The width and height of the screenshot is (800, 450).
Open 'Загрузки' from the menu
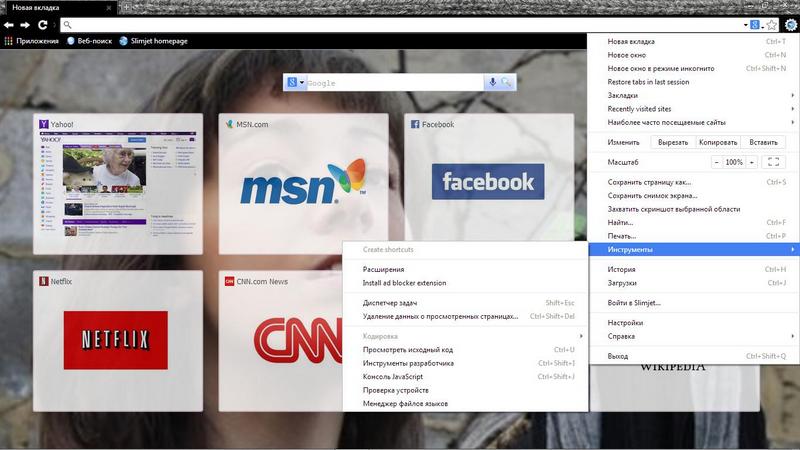[694, 283]
